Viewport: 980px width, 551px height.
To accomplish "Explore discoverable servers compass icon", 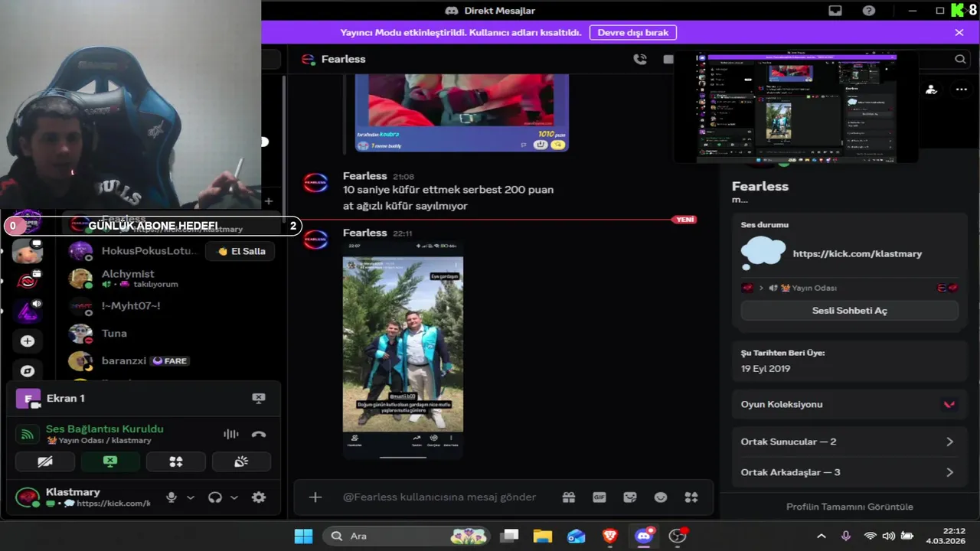I will [28, 371].
